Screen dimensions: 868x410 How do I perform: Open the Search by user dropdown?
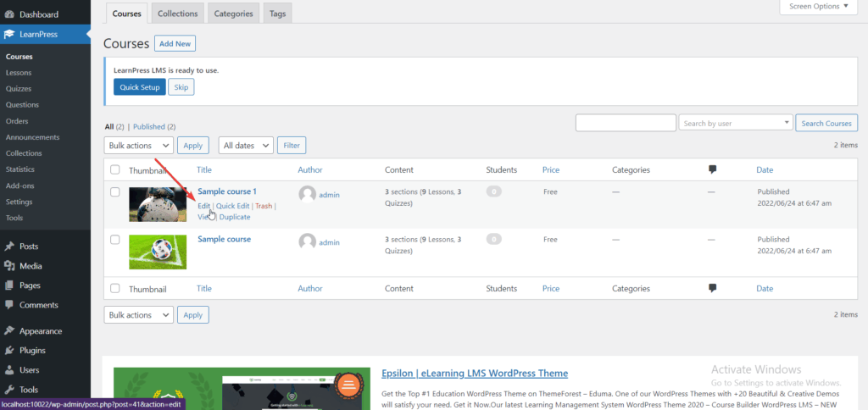point(736,124)
